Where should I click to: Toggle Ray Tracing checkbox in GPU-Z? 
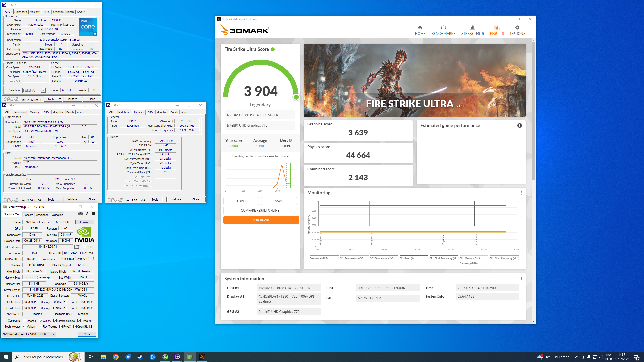tap(41, 327)
